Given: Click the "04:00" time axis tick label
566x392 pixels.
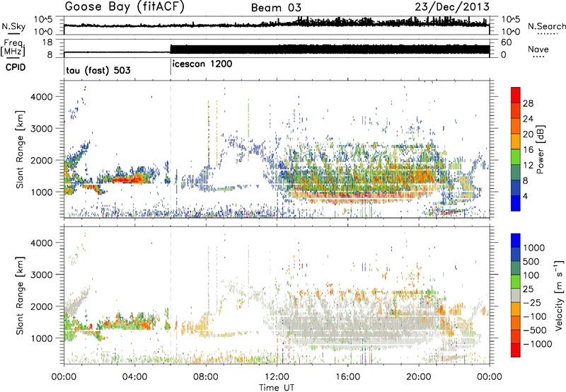Looking at the screenshot, I should coord(135,377).
